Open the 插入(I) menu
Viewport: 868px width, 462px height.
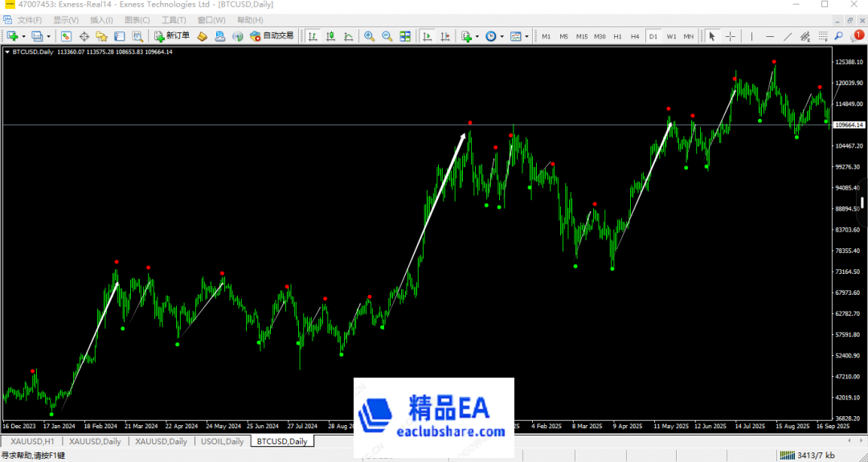point(101,20)
